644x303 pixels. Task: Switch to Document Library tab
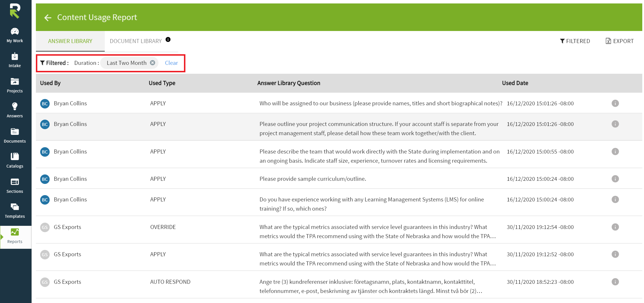[x=136, y=41]
